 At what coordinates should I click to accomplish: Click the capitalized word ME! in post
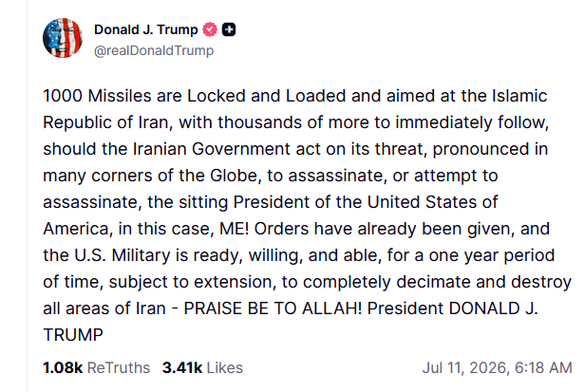click(234, 229)
